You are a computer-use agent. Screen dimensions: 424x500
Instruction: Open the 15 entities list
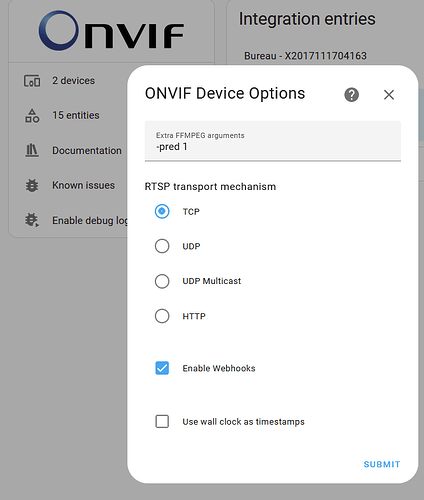click(x=76, y=115)
